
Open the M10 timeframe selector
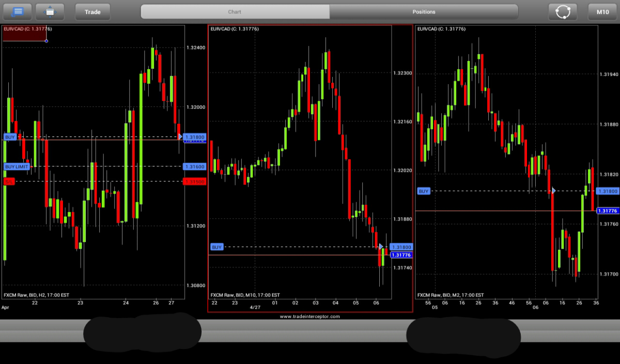point(602,11)
